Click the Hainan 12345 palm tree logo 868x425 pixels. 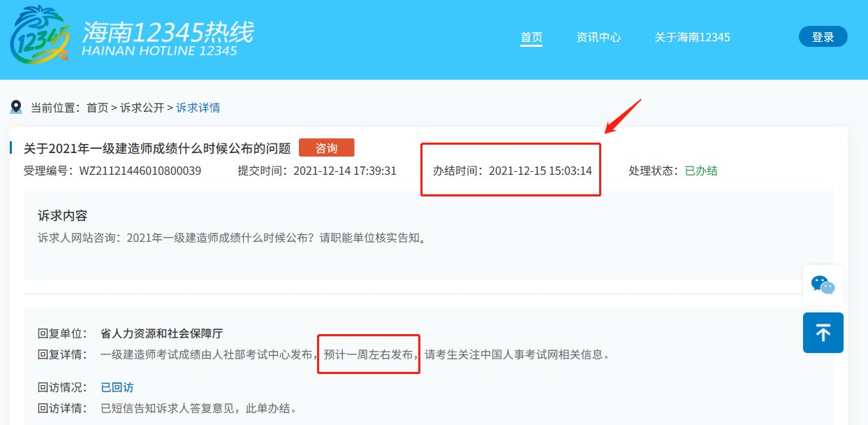coord(40,36)
